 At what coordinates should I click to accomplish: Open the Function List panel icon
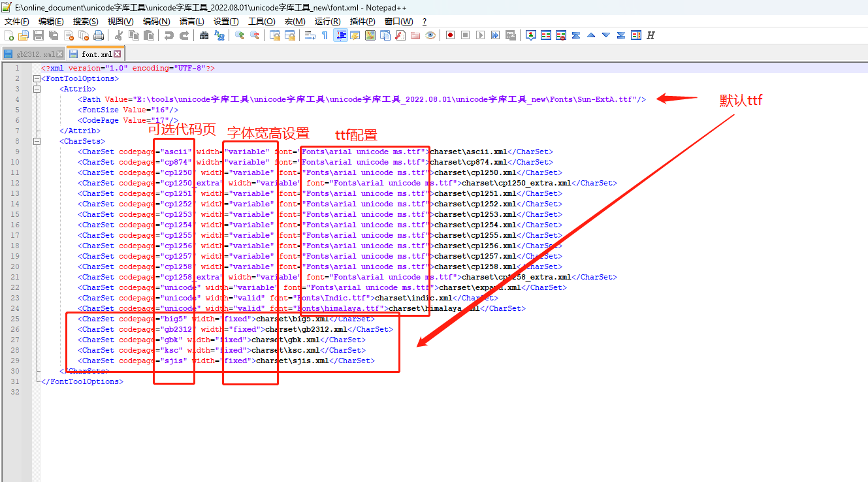tap(400, 35)
